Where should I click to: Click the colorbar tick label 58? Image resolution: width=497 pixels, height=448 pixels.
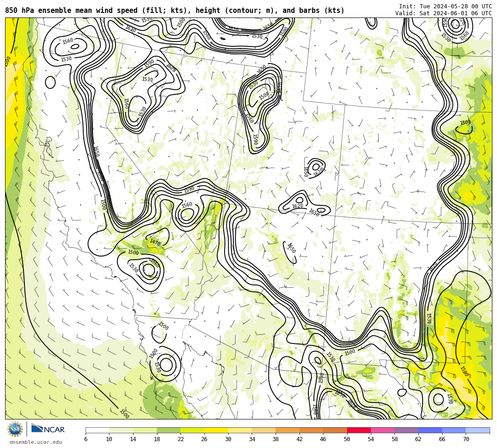(x=395, y=439)
